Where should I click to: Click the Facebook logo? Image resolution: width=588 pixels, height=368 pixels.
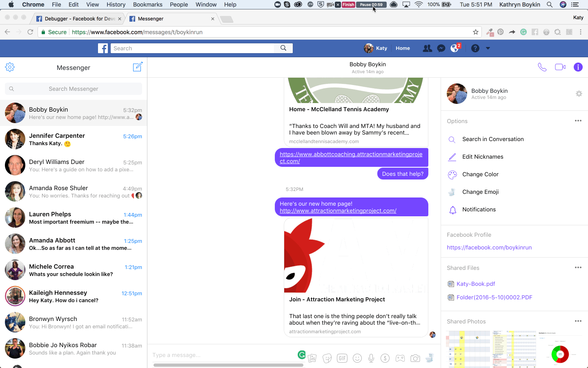(x=103, y=48)
